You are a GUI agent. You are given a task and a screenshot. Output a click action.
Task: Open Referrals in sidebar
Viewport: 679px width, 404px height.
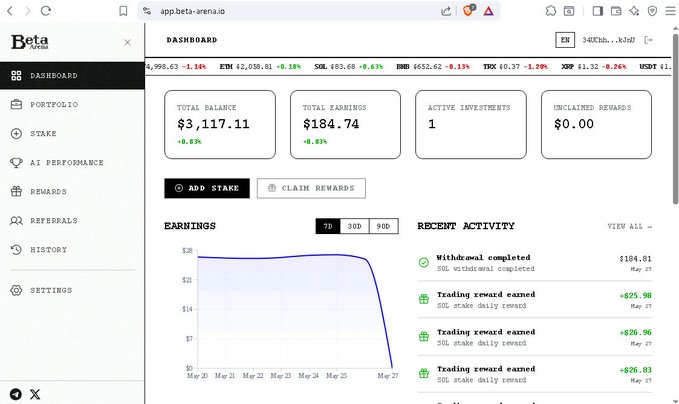click(72, 220)
